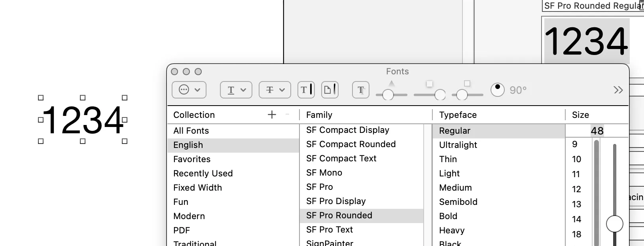
Task: Open the underline style dropdown
Action: point(236,90)
